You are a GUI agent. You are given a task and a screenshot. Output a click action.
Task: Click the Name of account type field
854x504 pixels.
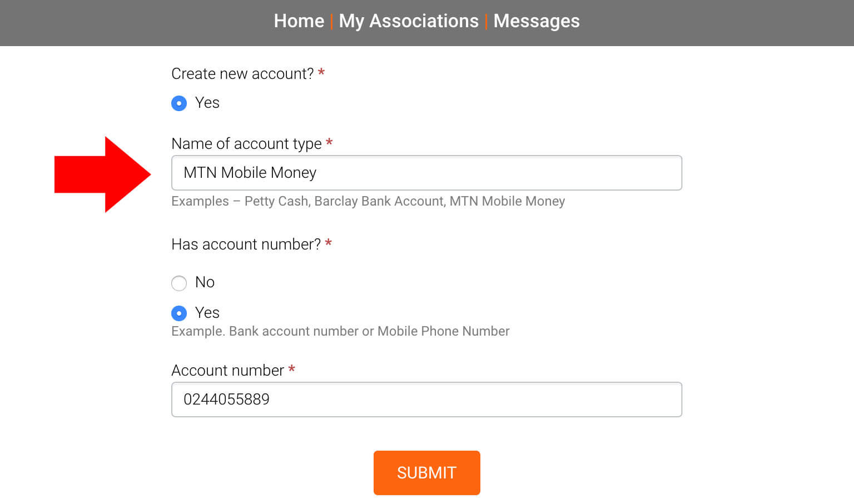pyautogui.click(x=426, y=173)
